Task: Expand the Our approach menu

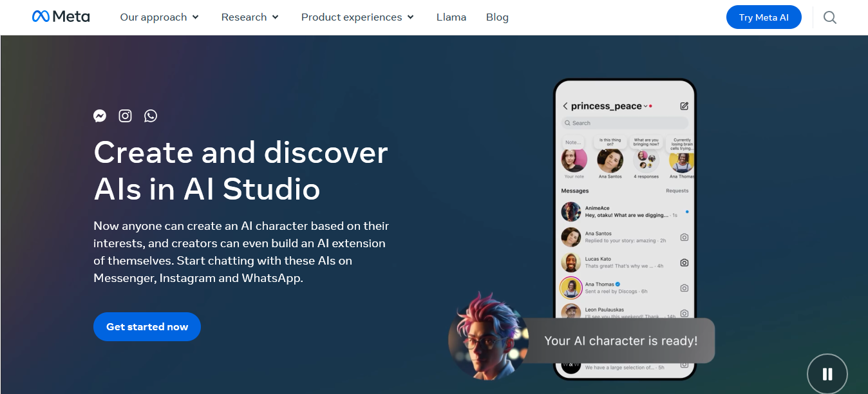Action: (160, 17)
